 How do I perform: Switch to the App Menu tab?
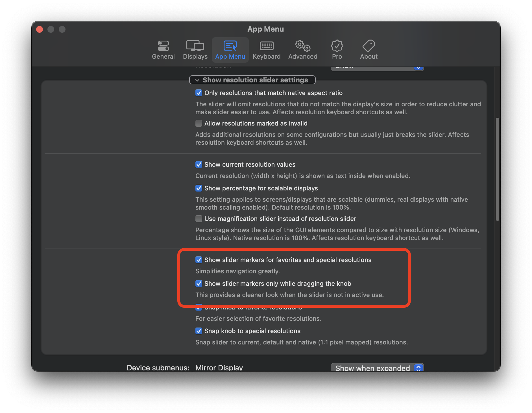(x=230, y=49)
